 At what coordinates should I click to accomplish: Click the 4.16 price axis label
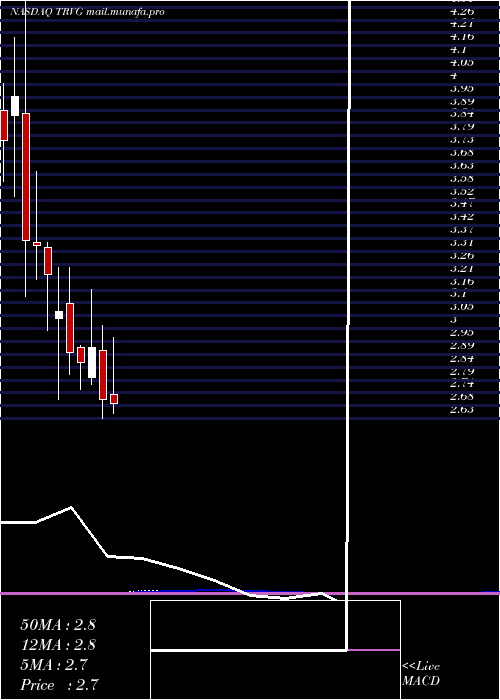pos(462,37)
